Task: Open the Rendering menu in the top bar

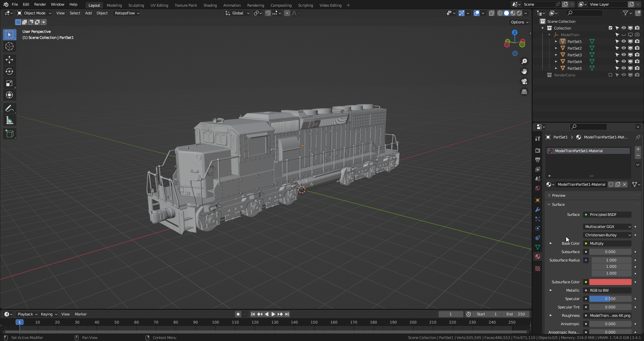Action: (255, 5)
